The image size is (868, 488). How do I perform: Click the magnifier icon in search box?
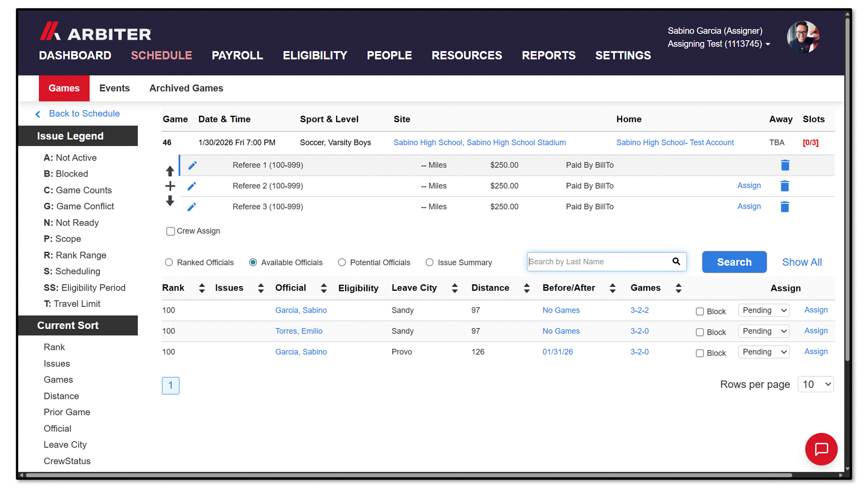676,262
